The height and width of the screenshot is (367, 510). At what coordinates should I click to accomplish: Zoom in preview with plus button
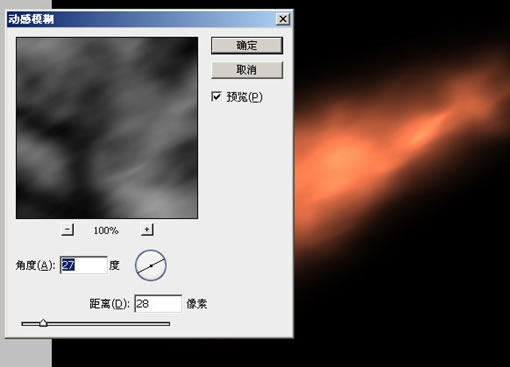pyautogui.click(x=147, y=230)
